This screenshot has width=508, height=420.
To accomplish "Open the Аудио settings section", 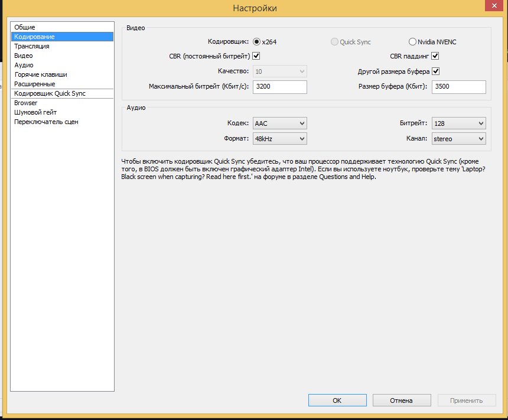I will 24,65.
